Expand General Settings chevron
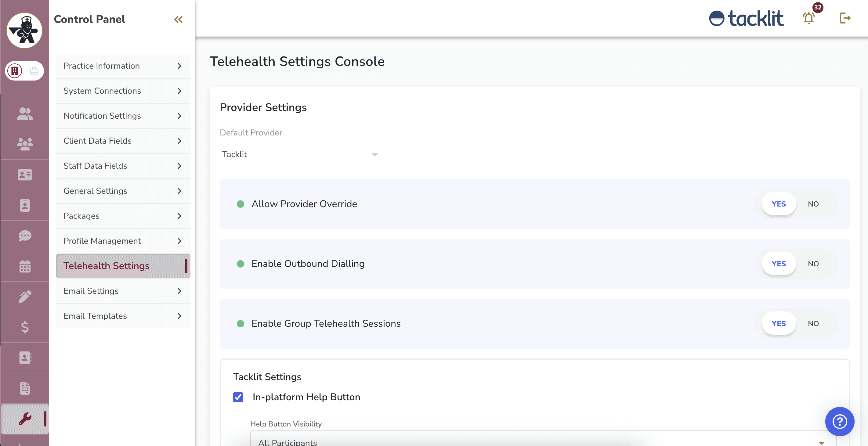 (179, 191)
